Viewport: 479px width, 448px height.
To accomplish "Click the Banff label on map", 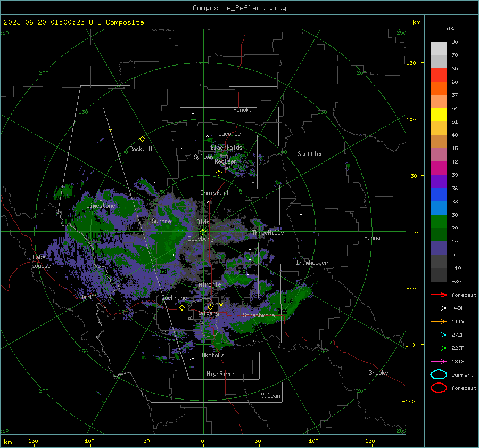I will [88, 297].
